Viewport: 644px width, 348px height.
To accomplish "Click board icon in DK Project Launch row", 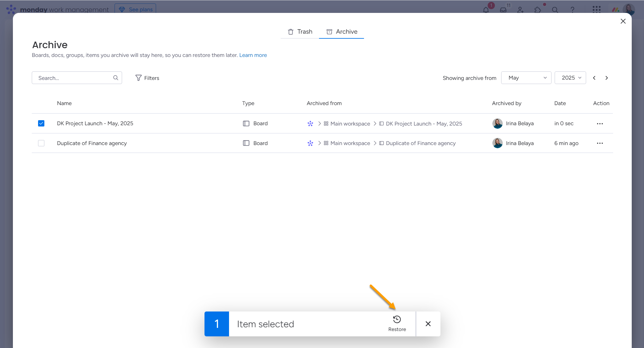I will 246,123.
